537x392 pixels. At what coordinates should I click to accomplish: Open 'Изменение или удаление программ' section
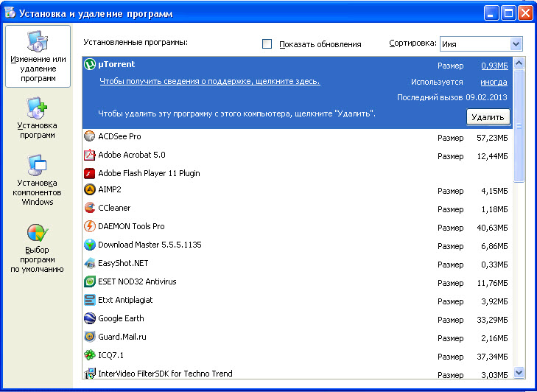[x=38, y=57]
